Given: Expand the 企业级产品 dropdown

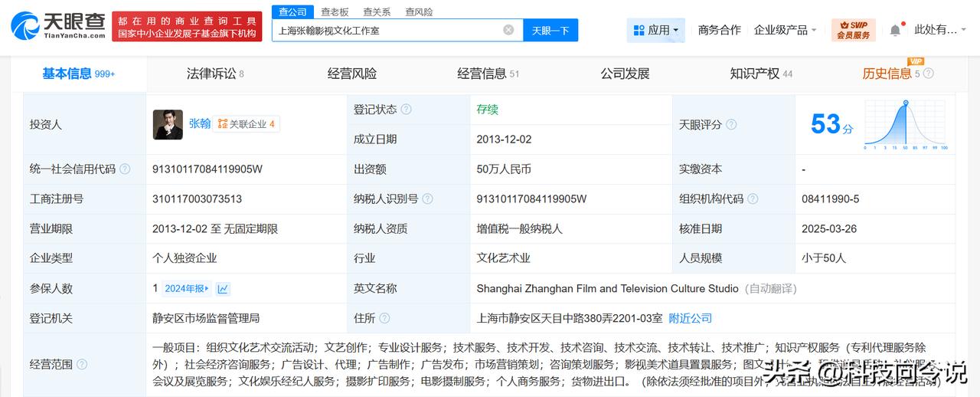Looking at the screenshot, I should [x=785, y=30].
